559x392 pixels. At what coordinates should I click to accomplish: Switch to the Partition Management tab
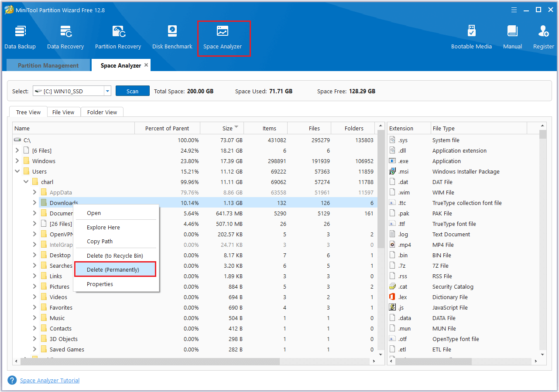point(48,65)
